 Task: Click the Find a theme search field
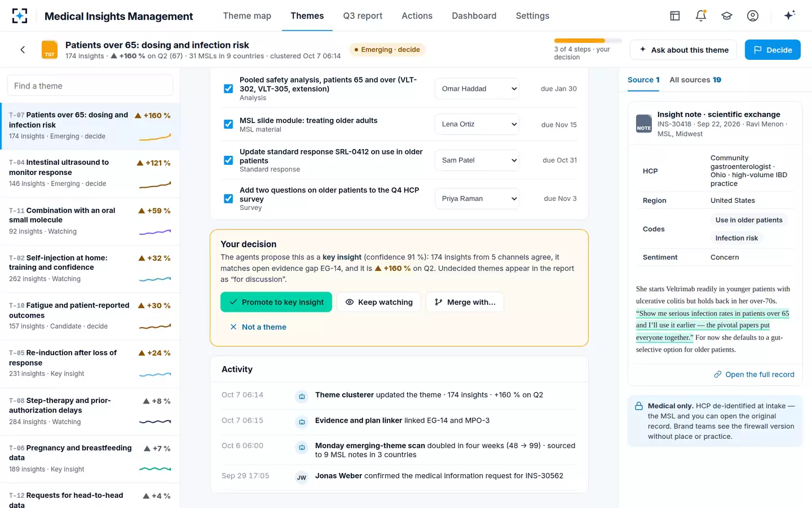point(90,86)
